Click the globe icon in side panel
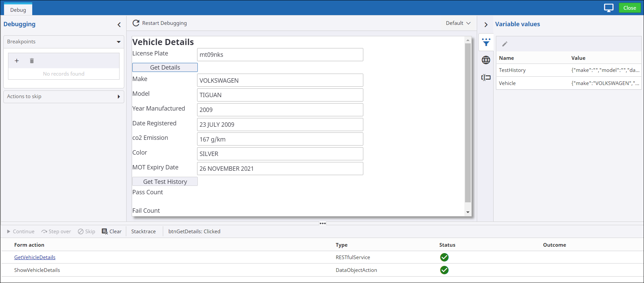Viewport: 644px width, 283px height. [486, 60]
